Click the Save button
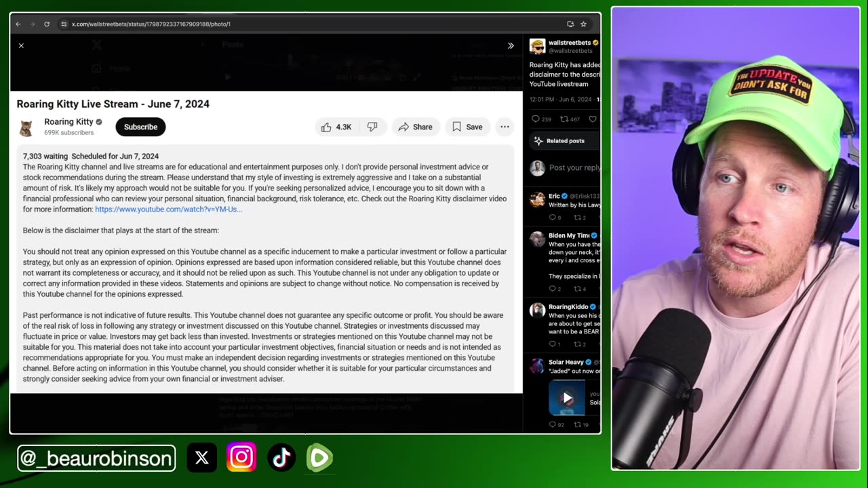The image size is (868, 488). coord(467,127)
